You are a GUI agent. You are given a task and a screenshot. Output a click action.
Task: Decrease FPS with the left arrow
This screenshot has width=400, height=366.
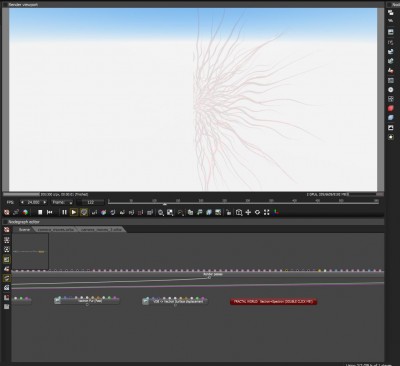(x=22, y=202)
